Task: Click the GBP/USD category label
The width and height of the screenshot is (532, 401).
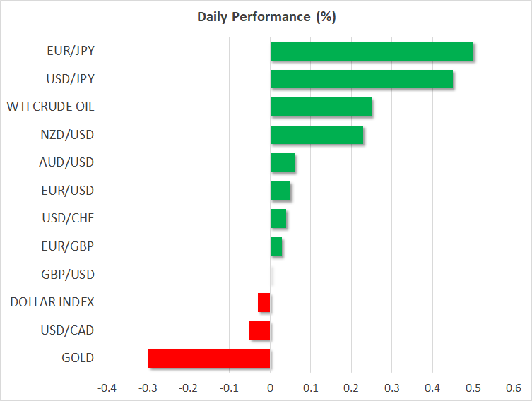Action: [67, 274]
